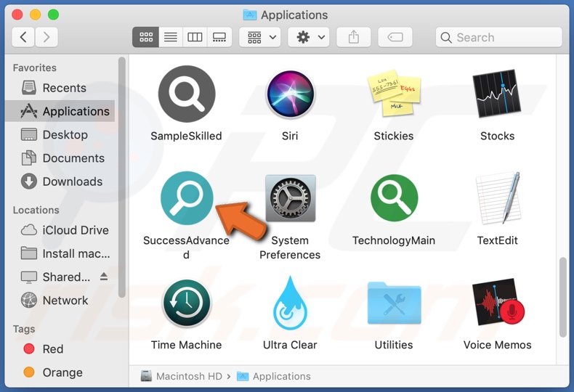Go forward with the right arrow button
This screenshot has width=574, height=392.
pos(46,37)
